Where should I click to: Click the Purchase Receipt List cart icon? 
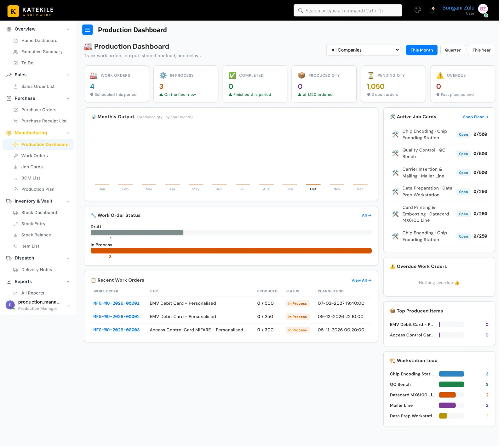click(15, 121)
